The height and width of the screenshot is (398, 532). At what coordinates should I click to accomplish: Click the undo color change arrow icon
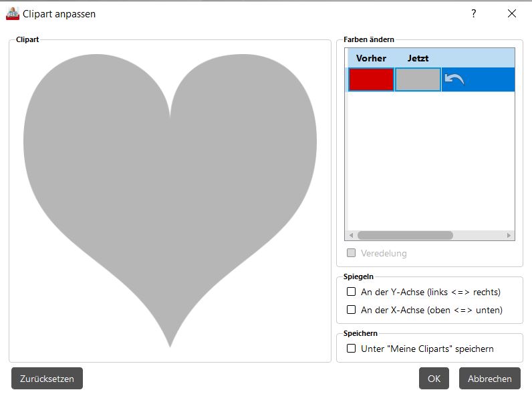(454, 79)
